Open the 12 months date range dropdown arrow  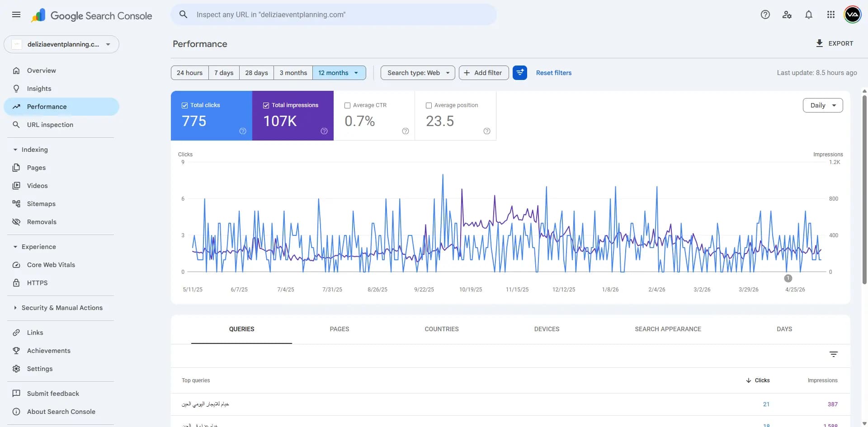pyautogui.click(x=356, y=73)
